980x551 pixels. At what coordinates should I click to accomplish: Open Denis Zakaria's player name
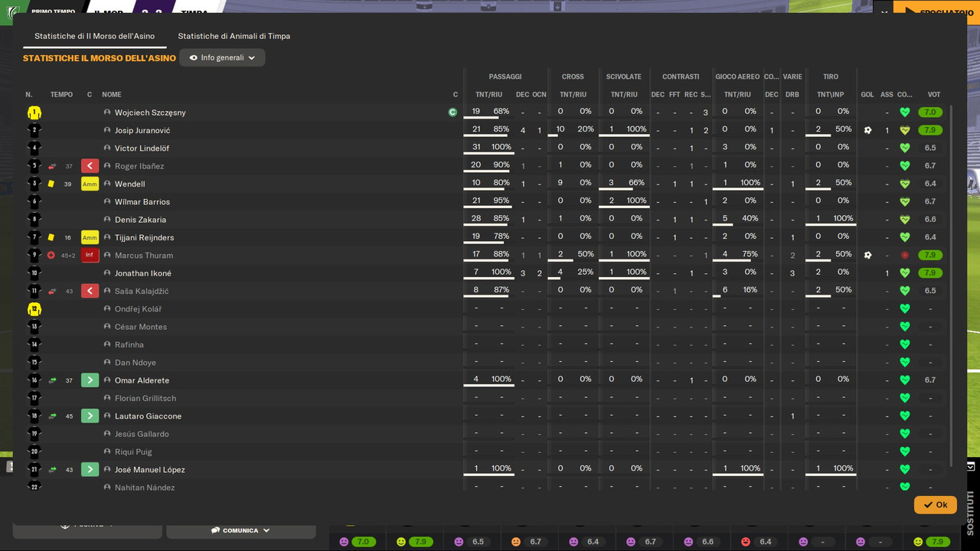[x=140, y=220]
